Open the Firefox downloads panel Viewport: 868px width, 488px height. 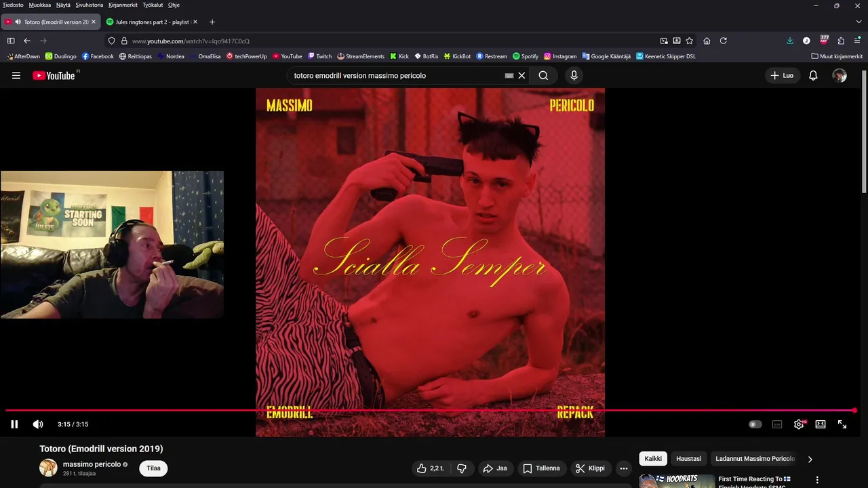point(790,41)
